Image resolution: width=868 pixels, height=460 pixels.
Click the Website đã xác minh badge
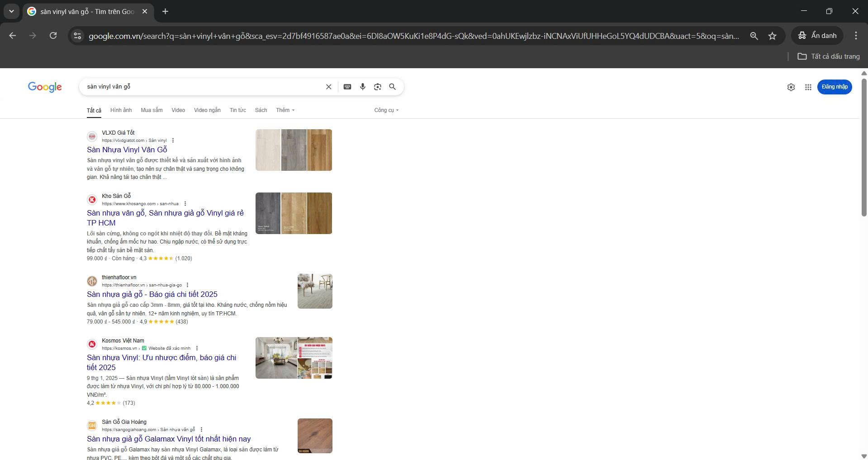166,348
